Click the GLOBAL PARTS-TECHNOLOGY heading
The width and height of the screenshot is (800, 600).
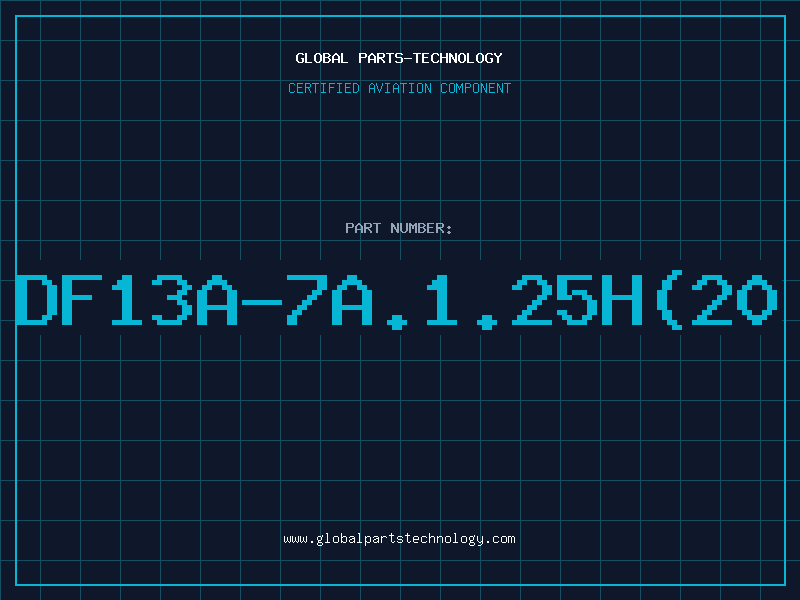399,58
